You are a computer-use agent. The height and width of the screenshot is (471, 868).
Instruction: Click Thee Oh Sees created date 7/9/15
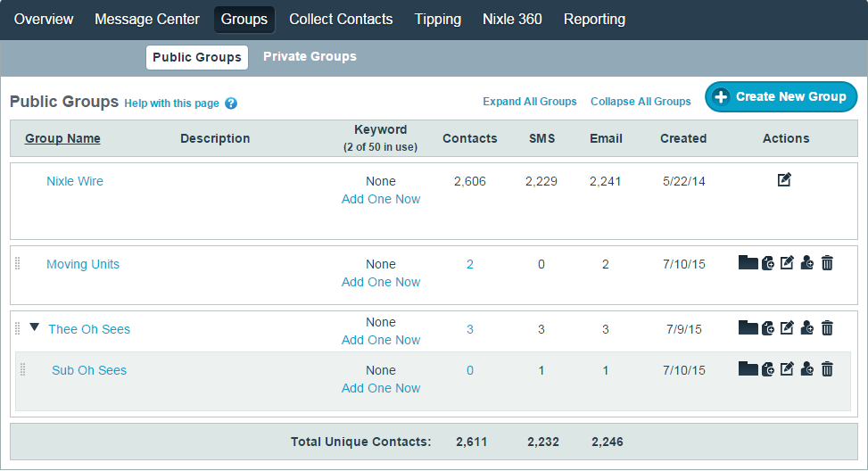(683, 330)
